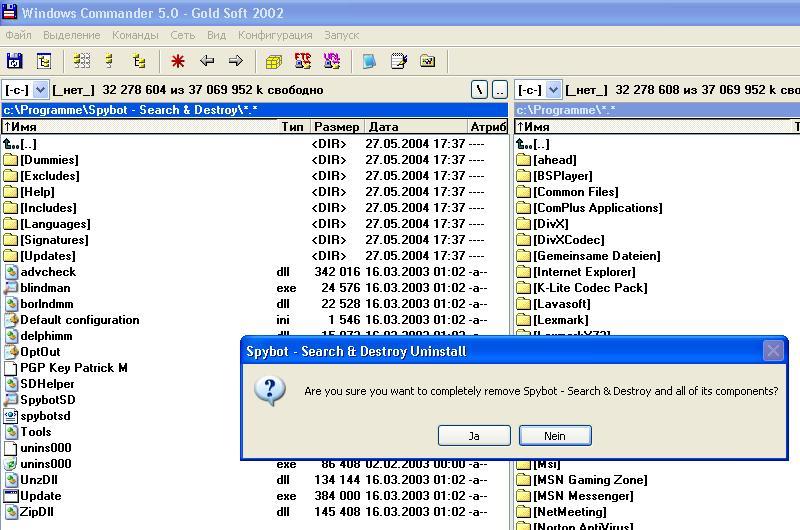Open the Команды menu

(135, 35)
